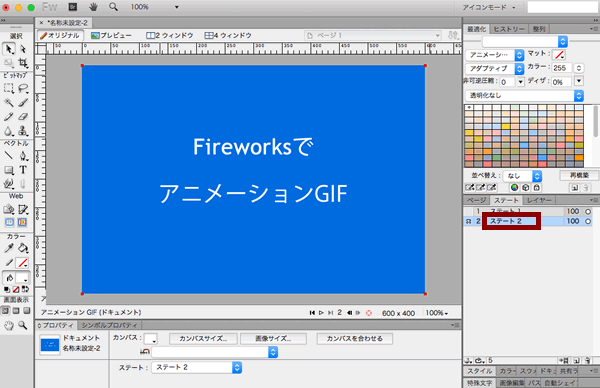The image size is (600, 388).
Task: Select the Pointer tool
Action: 9,49
